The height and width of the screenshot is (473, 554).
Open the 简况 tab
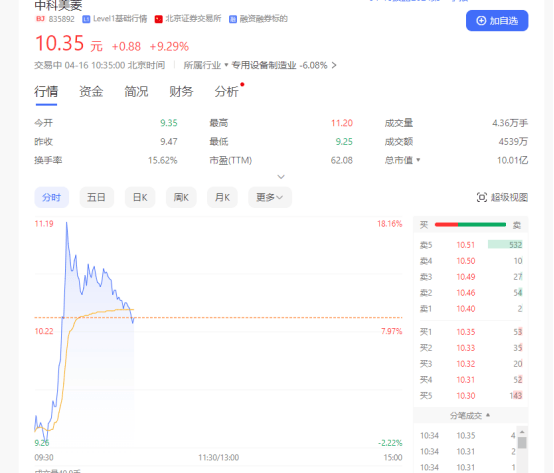click(x=136, y=91)
